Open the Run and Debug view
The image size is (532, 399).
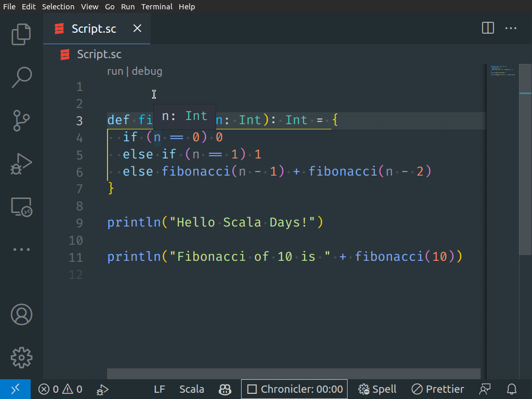coord(21,164)
